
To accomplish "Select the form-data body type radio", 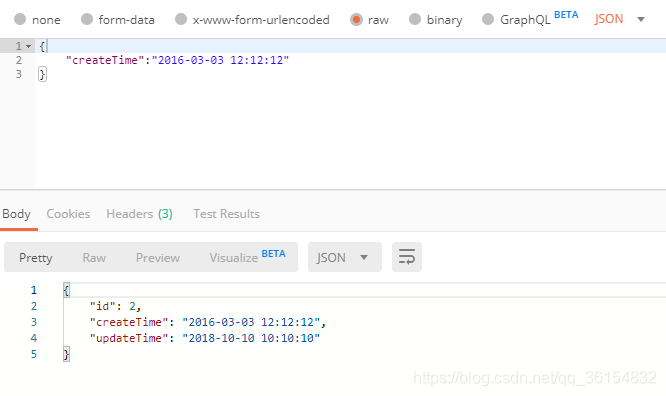I will (87, 19).
